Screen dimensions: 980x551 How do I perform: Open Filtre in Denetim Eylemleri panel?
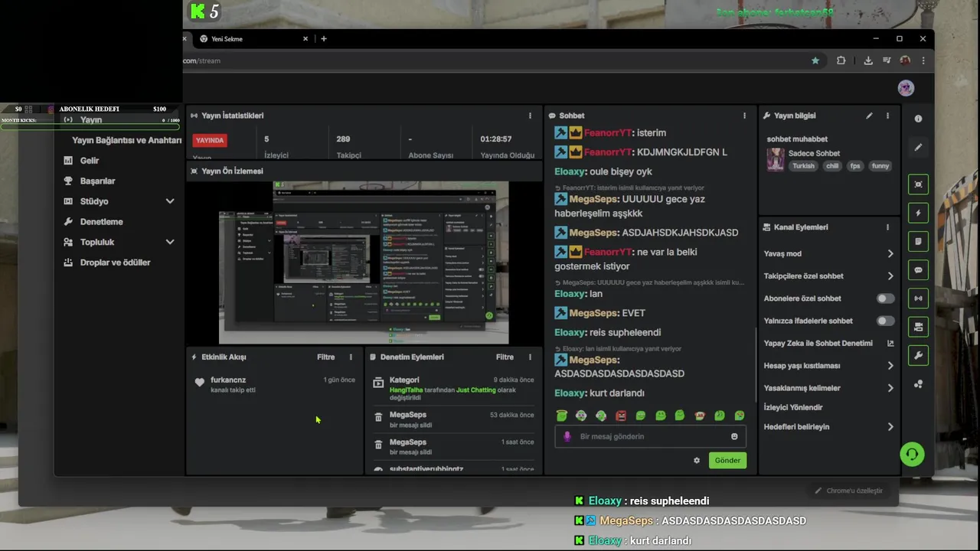coord(505,357)
